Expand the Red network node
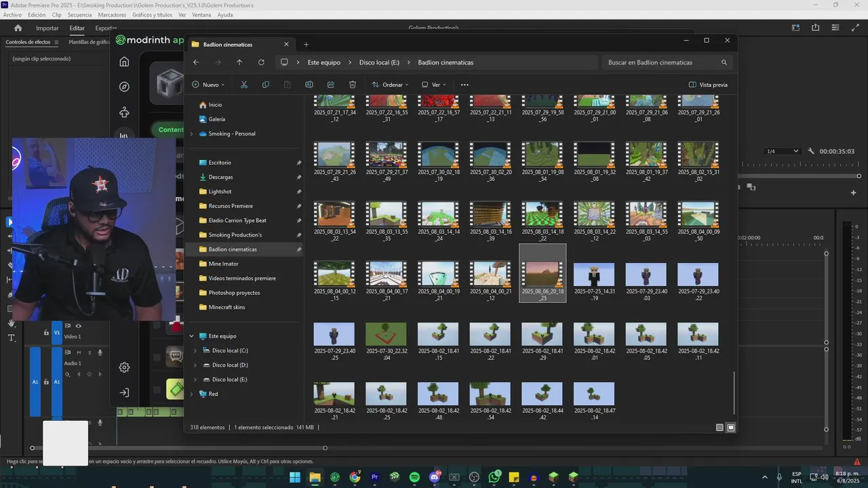The image size is (868, 488). (x=191, y=394)
